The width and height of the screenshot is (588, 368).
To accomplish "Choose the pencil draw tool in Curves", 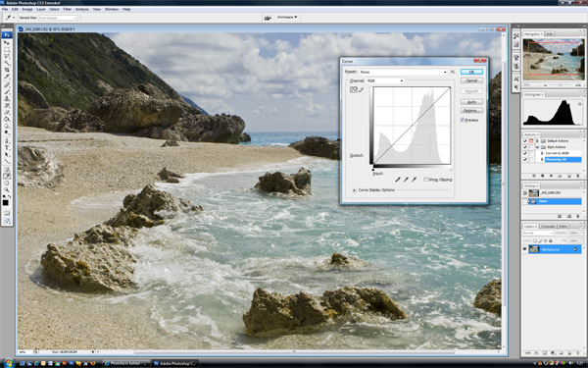I will click(x=361, y=89).
